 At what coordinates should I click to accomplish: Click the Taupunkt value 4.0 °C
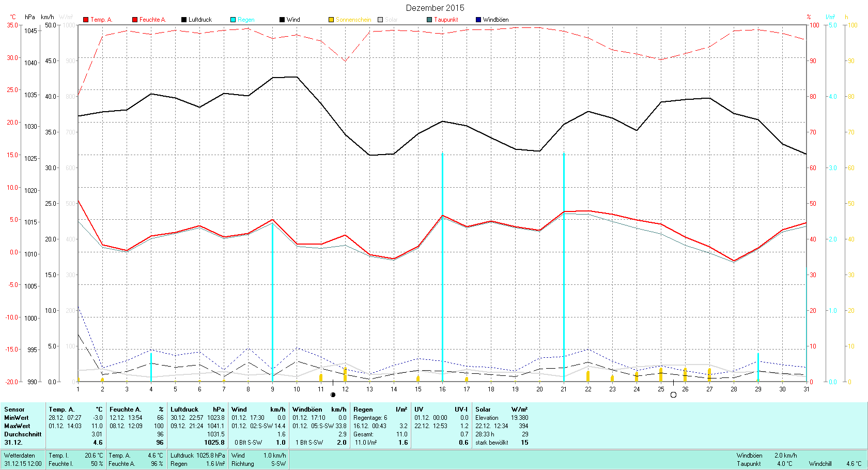click(785, 464)
